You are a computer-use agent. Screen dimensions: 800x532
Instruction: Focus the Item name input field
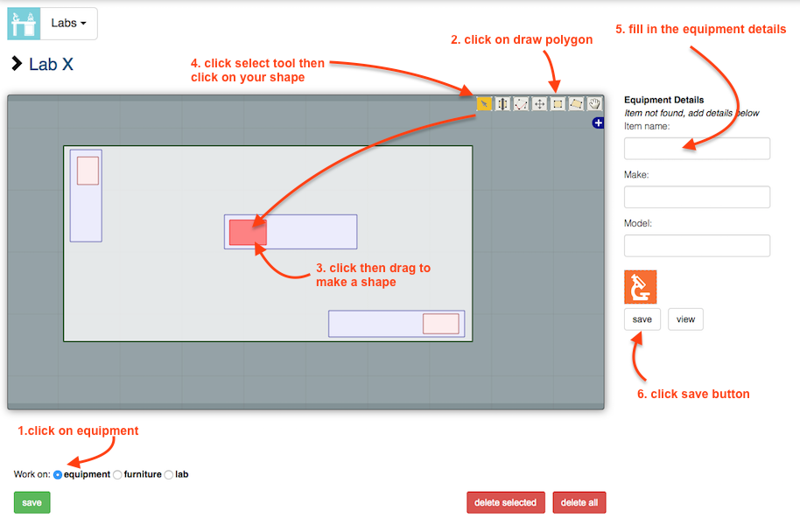pos(697,149)
